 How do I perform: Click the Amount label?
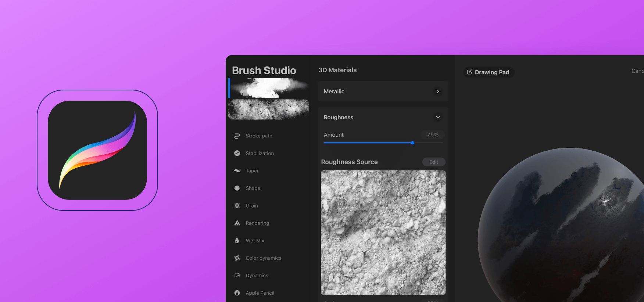tap(334, 135)
